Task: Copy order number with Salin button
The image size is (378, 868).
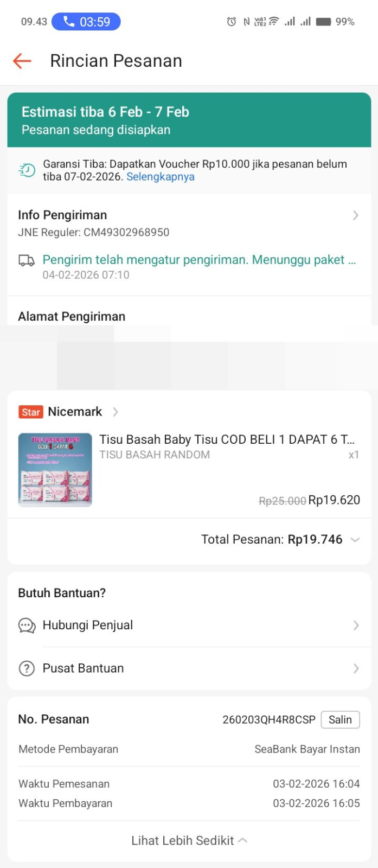Action: pos(340,719)
